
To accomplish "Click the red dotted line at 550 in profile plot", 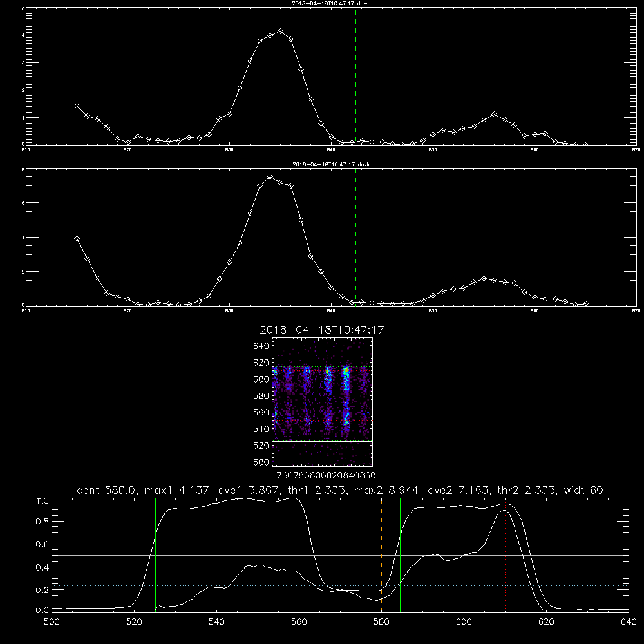I will pyautogui.click(x=258, y=555).
